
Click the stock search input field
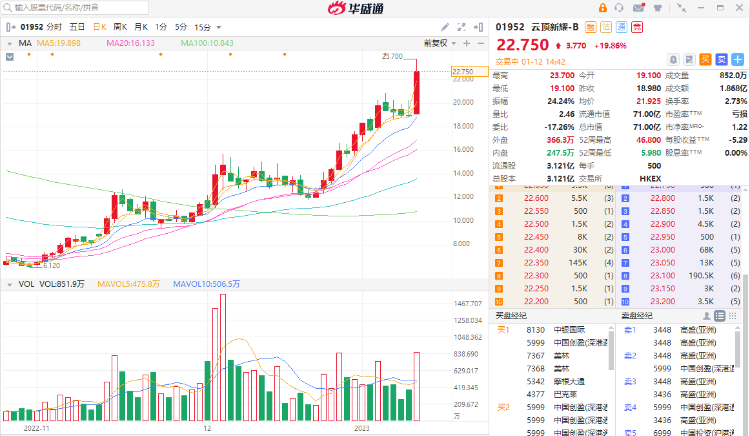click(75, 8)
